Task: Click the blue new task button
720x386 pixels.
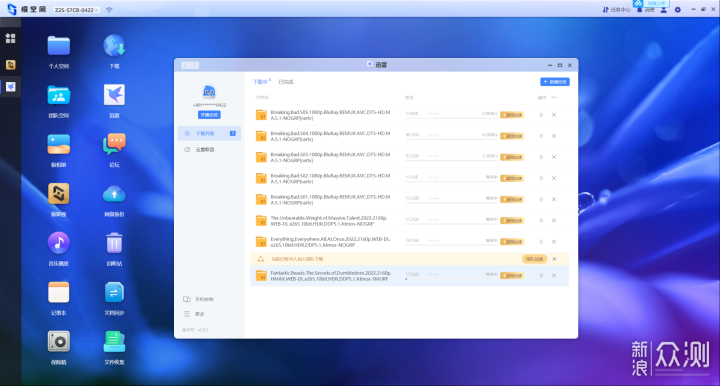Action: [x=555, y=82]
